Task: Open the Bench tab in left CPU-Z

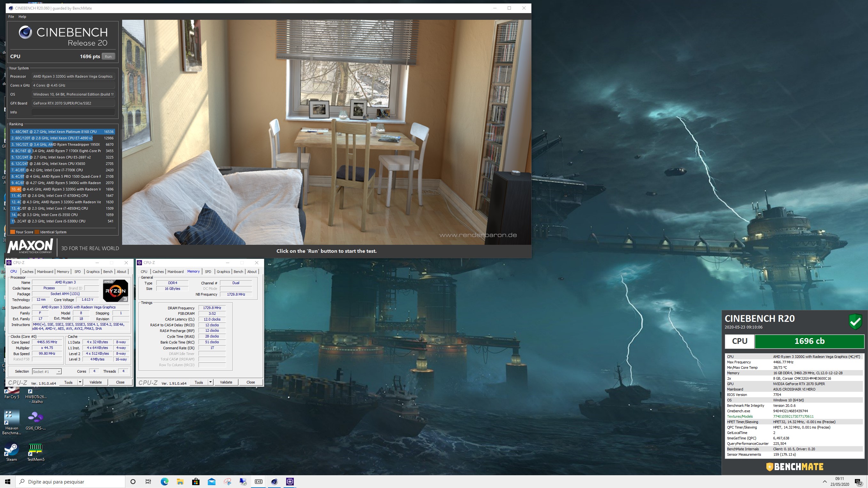Action: click(108, 271)
